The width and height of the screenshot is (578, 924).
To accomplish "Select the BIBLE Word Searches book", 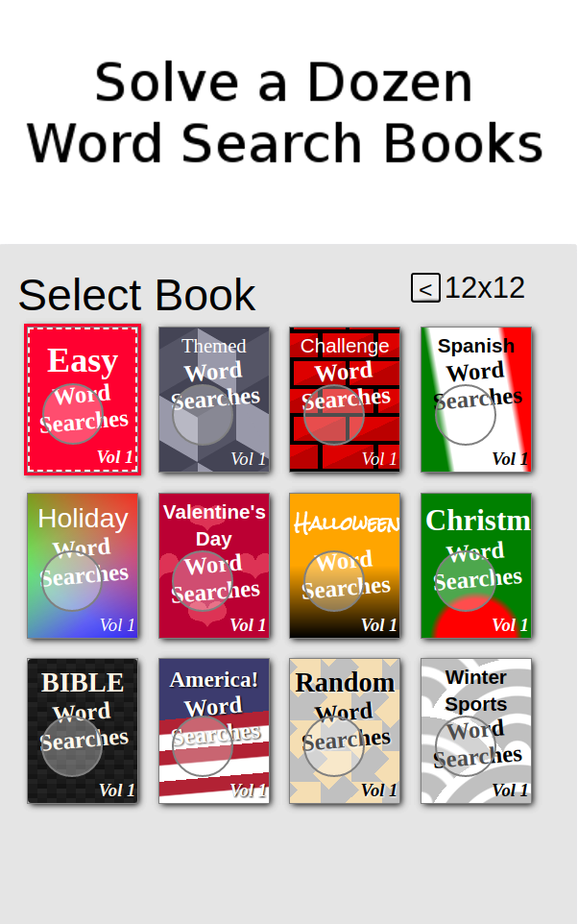I will 83,731.
